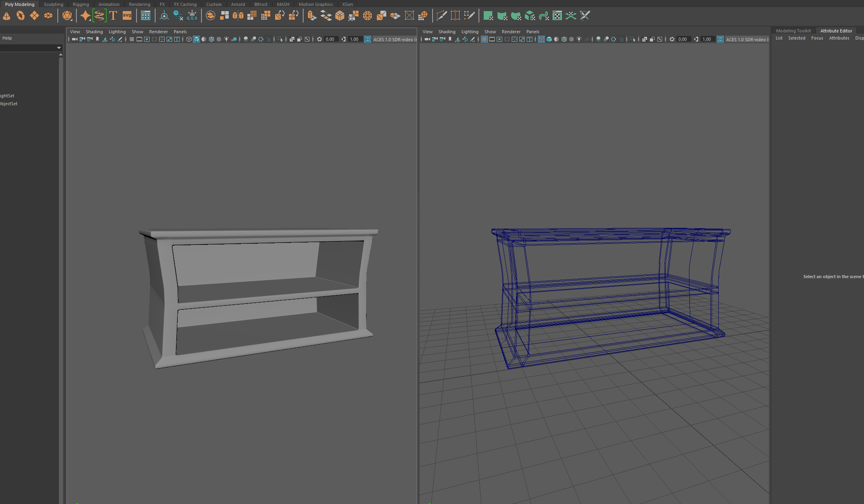
Task: Click the Type text tool icon
Action: tap(113, 16)
